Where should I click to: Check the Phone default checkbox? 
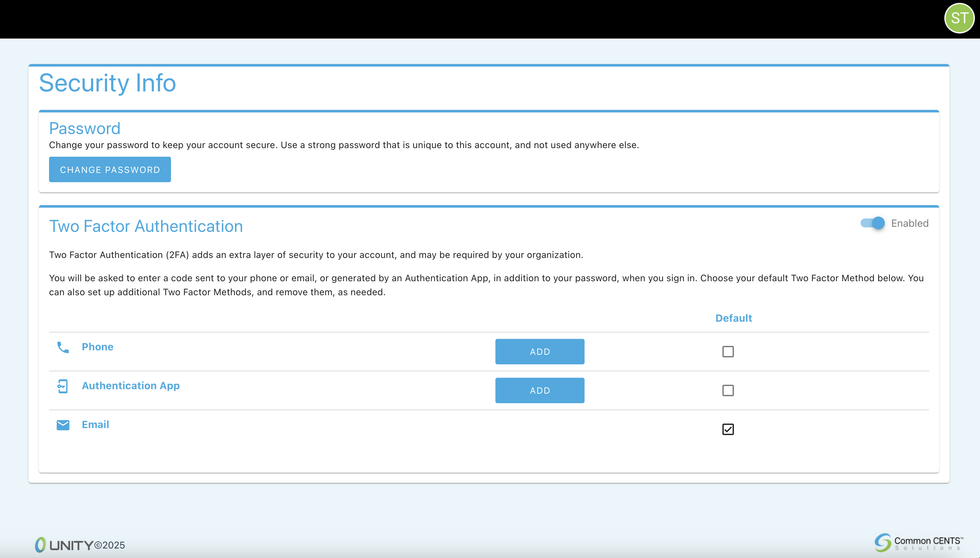(728, 351)
